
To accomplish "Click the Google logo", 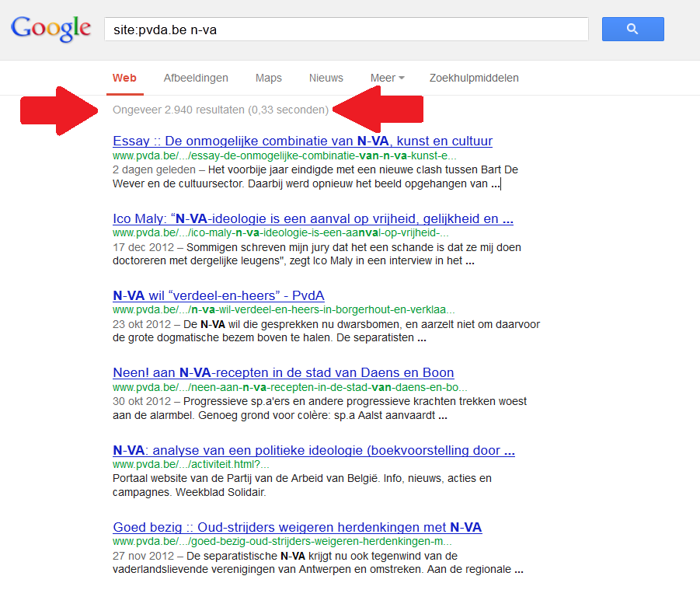I will [50, 29].
